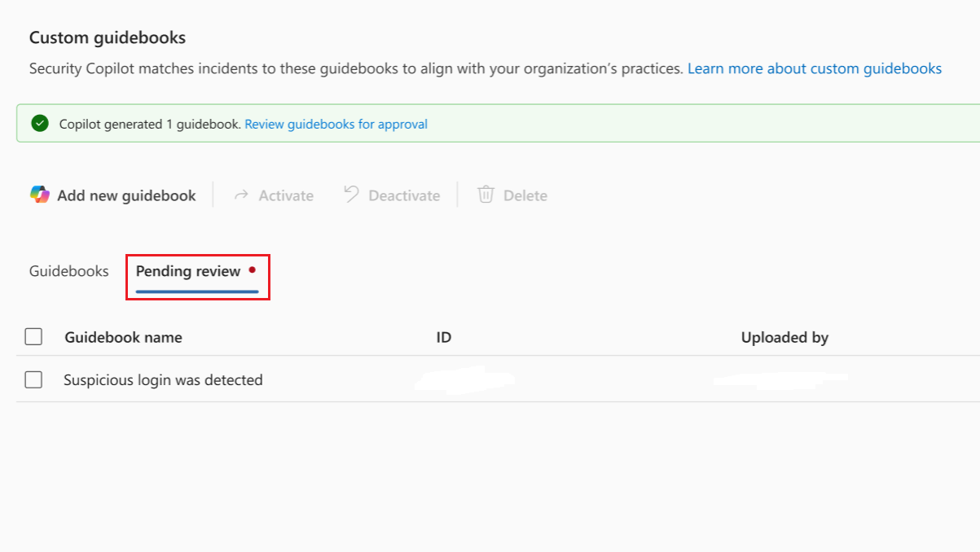Screen dimensions: 980x552
Task: Check the Suspicious login was detected row checkbox
Action: (x=33, y=379)
